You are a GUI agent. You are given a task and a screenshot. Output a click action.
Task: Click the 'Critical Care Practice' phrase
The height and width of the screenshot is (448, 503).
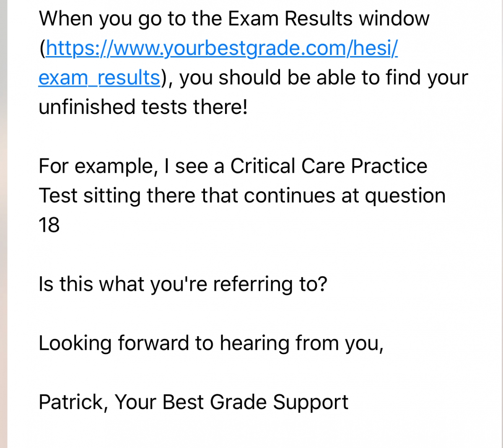click(329, 166)
